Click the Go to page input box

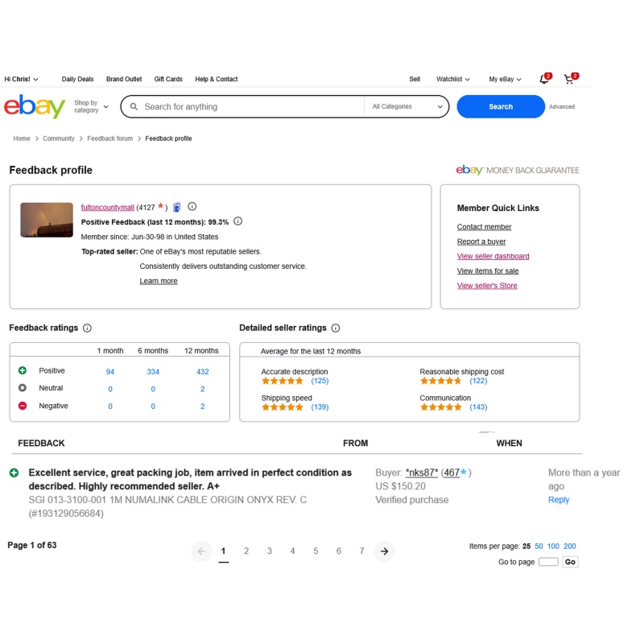548,562
